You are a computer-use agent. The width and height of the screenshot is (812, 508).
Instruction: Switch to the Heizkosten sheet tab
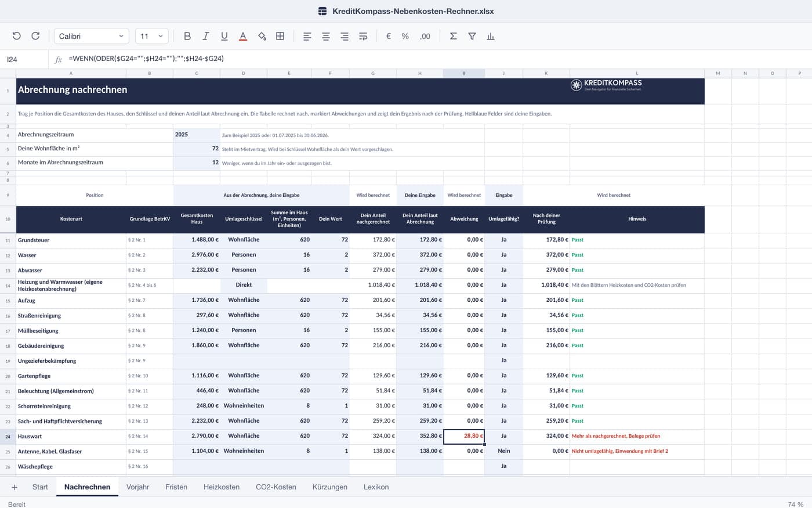[x=222, y=487]
